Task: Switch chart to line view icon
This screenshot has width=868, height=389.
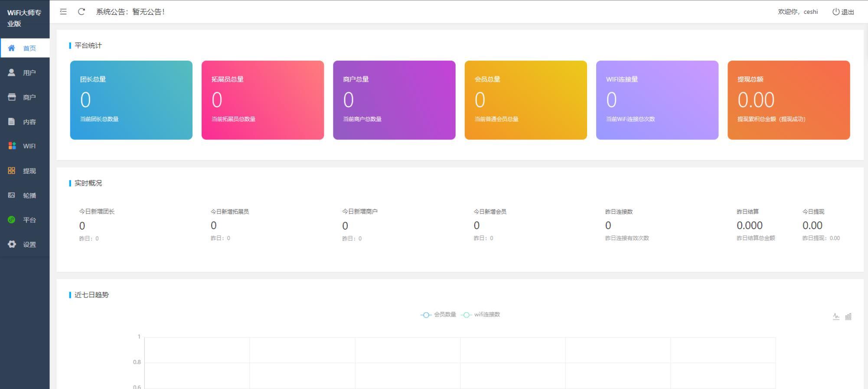Action: pyautogui.click(x=836, y=317)
